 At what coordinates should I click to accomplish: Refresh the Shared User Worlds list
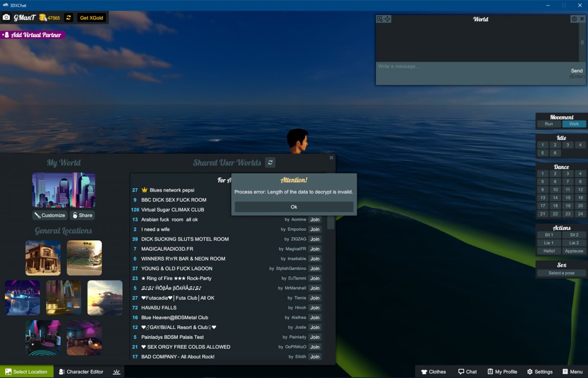pos(270,163)
